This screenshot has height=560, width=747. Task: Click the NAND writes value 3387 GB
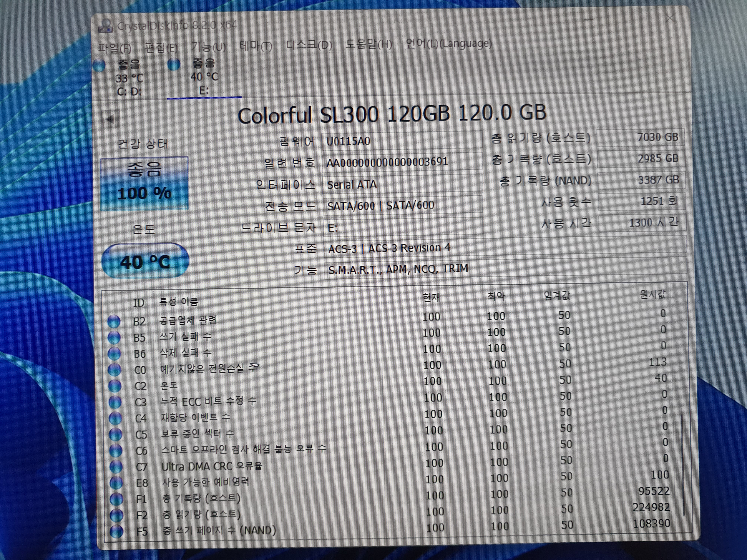coord(641,180)
